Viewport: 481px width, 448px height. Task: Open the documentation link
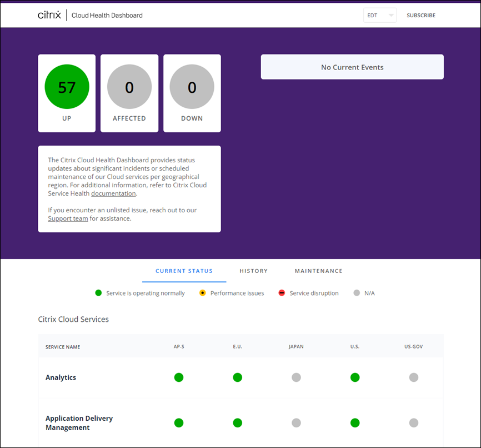click(113, 193)
